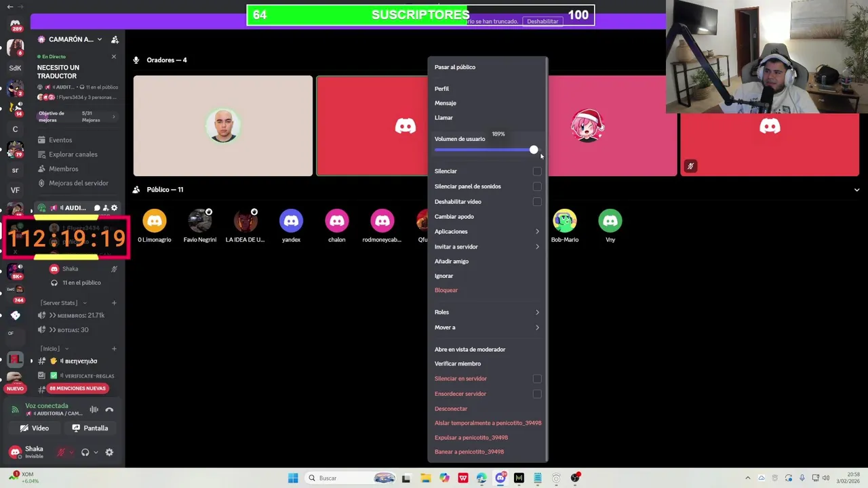Share screen with Pantalla button
Viewport: 868px width, 488px height.
point(90,428)
